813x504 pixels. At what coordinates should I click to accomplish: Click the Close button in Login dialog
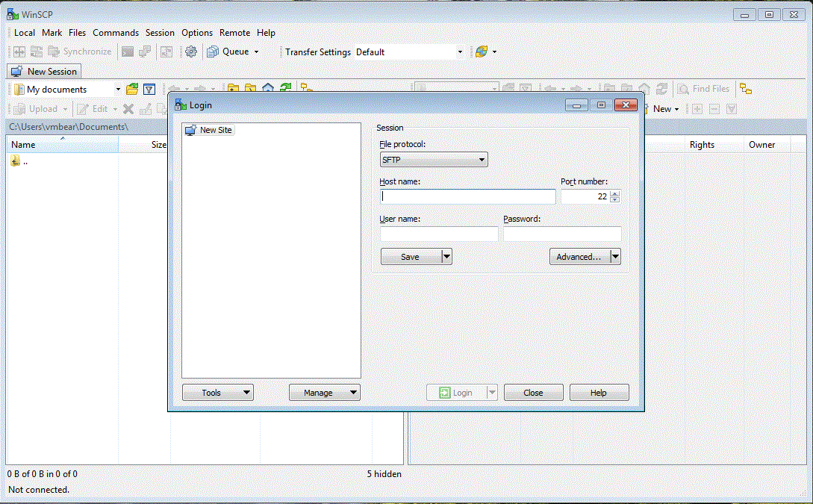pyautogui.click(x=534, y=393)
